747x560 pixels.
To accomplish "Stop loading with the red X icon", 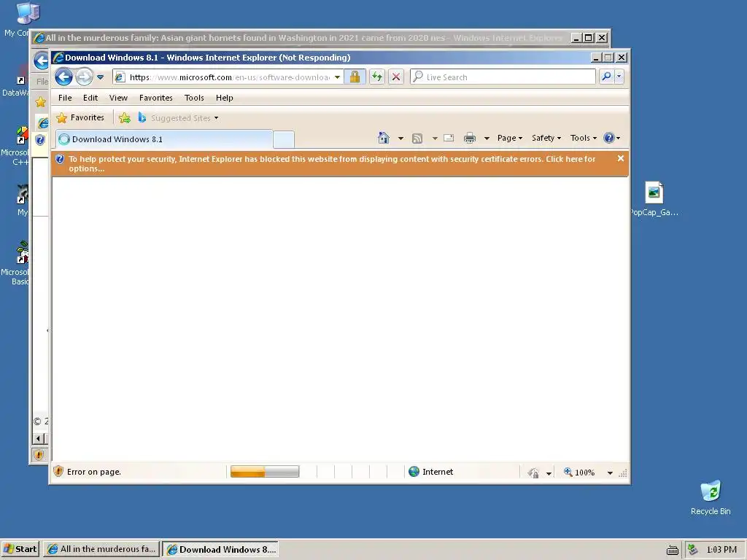I will tap(396, 77).
